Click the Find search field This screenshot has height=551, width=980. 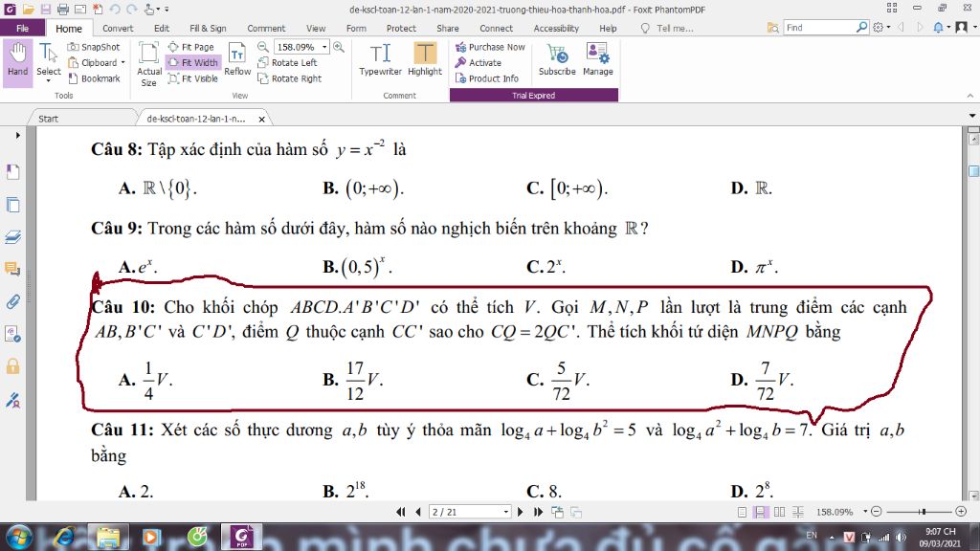[820, 28]
